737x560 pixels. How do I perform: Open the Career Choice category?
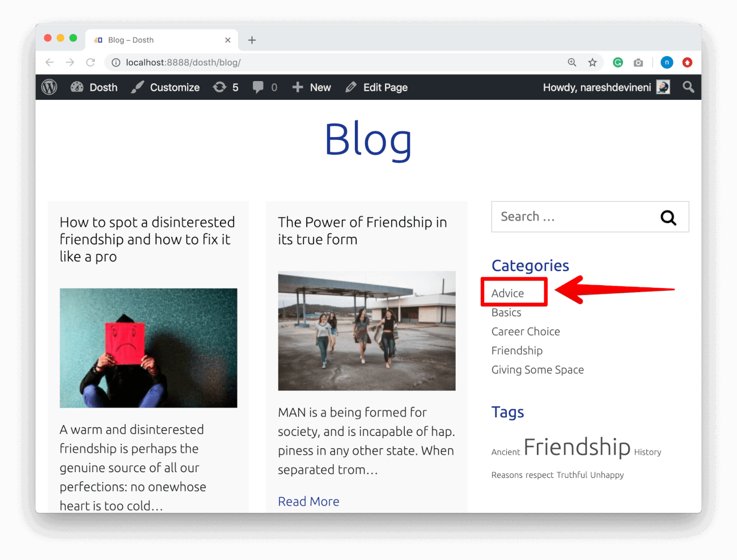(526, 331)
